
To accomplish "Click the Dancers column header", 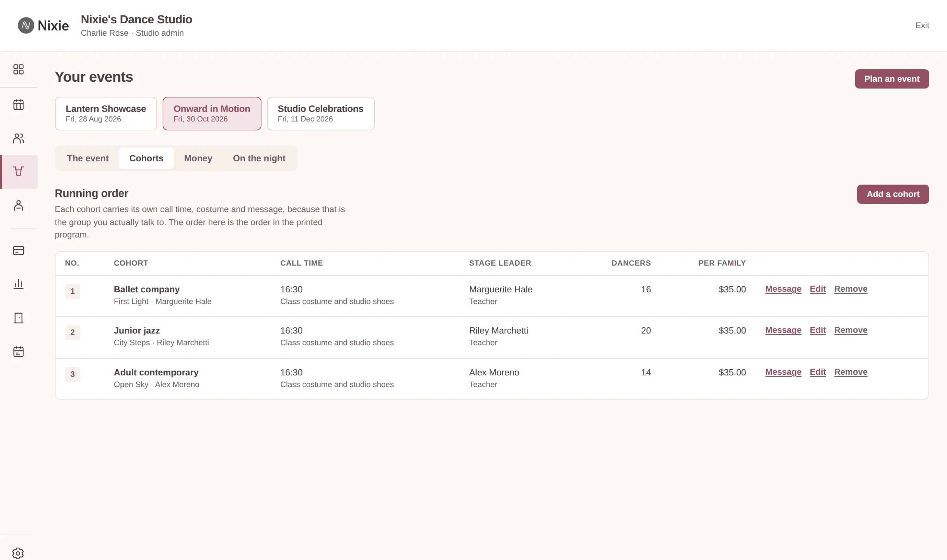I will click(x=631, y=263).
